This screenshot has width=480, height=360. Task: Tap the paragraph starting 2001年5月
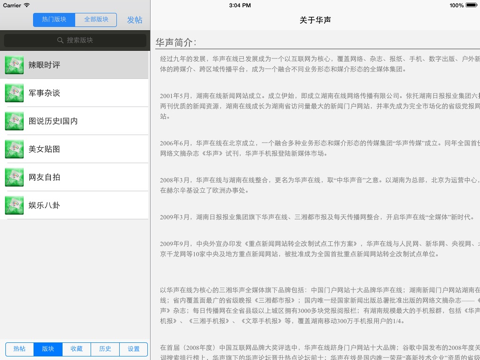click(x=320, y=106)
